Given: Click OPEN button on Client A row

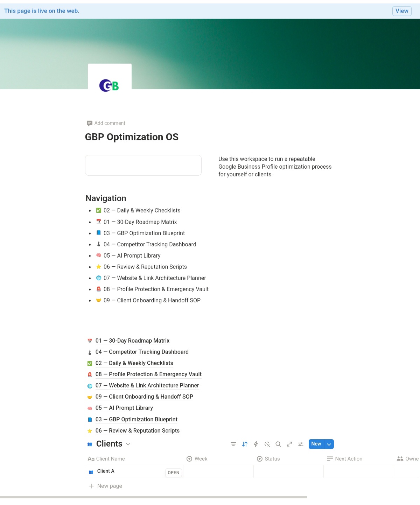Looking at the screenshot, I should pyautogui.click(x=174, y=473).
